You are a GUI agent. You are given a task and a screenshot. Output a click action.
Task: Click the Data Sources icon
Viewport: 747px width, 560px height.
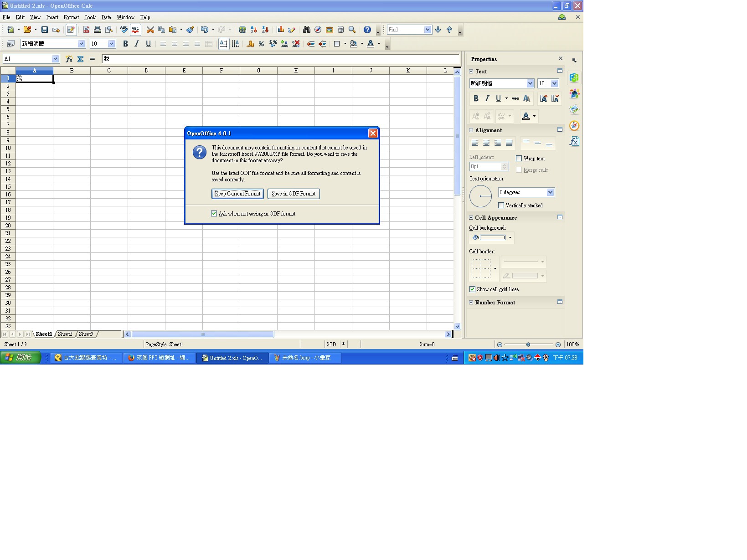click(x=340, y=30)
